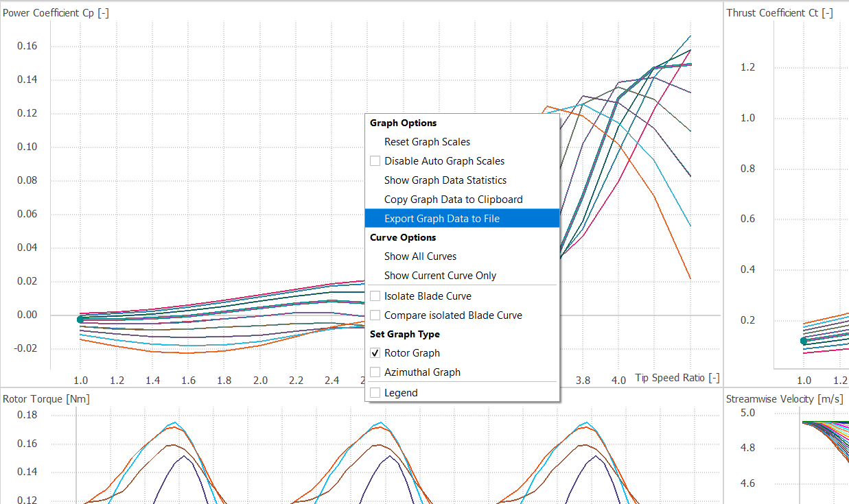The width and height of the screenshot is (849, 504).
Task: Click the -0.02 tick on Cp axis
Action: coord(25,348)
